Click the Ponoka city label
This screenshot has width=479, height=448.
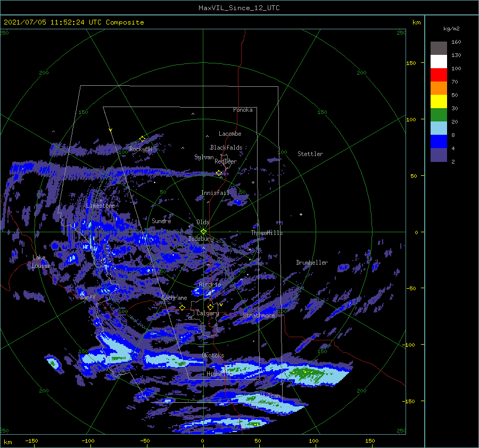click(243, 110)
